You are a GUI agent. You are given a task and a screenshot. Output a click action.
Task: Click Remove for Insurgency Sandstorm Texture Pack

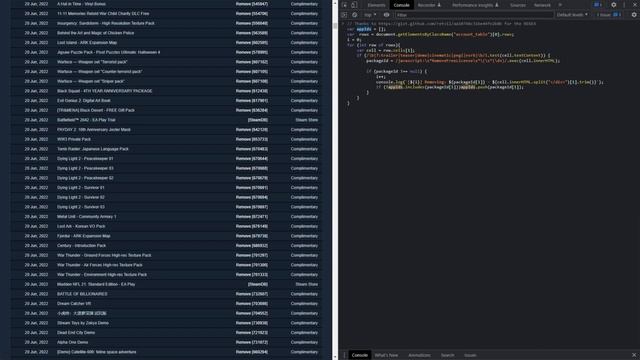(252, 23)
